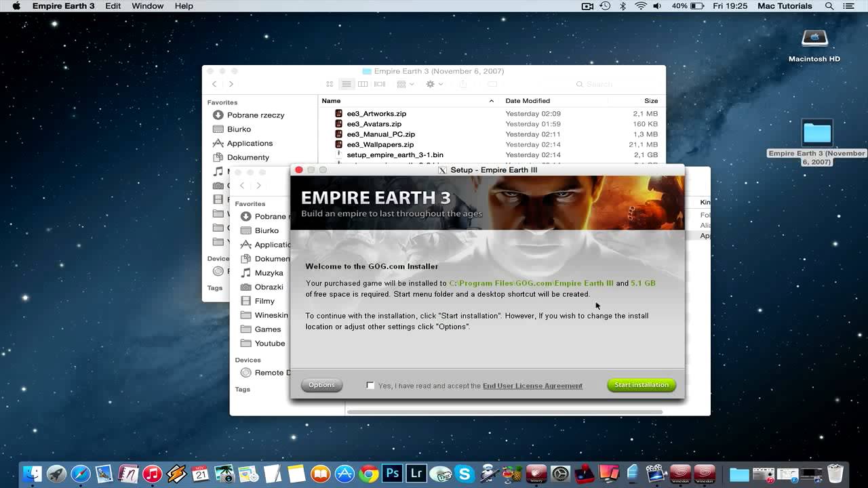The height and width of the screenshot is (488, 868).
Task: Open the End User License Agreement link
Action: [532, 386]
